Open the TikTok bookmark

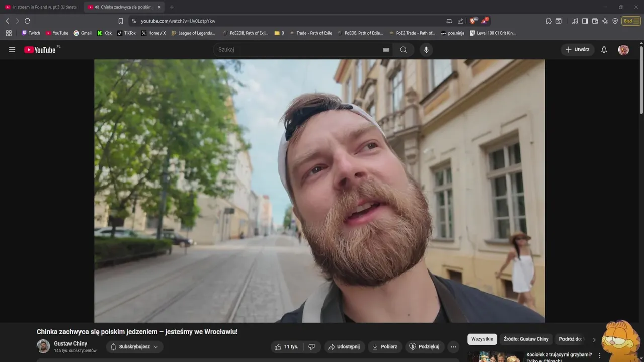(x=126, y=33)
